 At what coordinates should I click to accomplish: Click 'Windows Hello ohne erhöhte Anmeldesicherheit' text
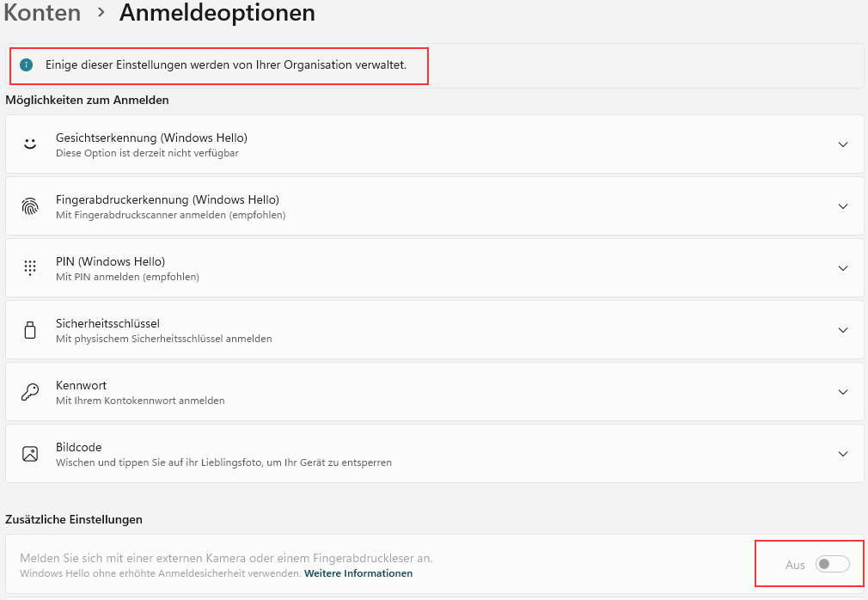(x=161, y=573)
